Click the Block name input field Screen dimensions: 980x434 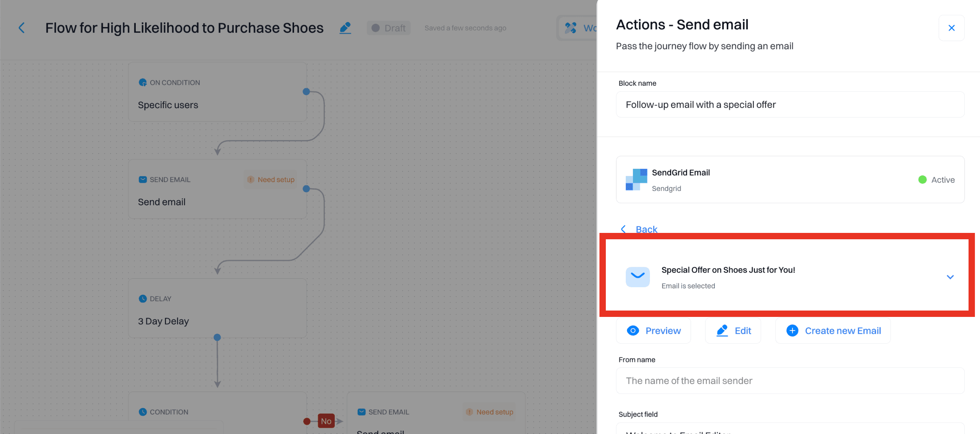pyautogui.click(x=790, y=105)
